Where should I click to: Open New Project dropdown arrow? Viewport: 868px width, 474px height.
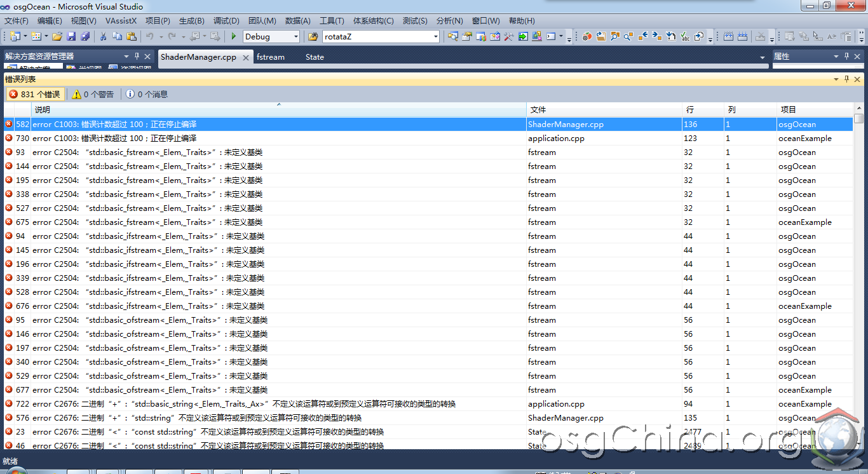[x=25, y=36]
